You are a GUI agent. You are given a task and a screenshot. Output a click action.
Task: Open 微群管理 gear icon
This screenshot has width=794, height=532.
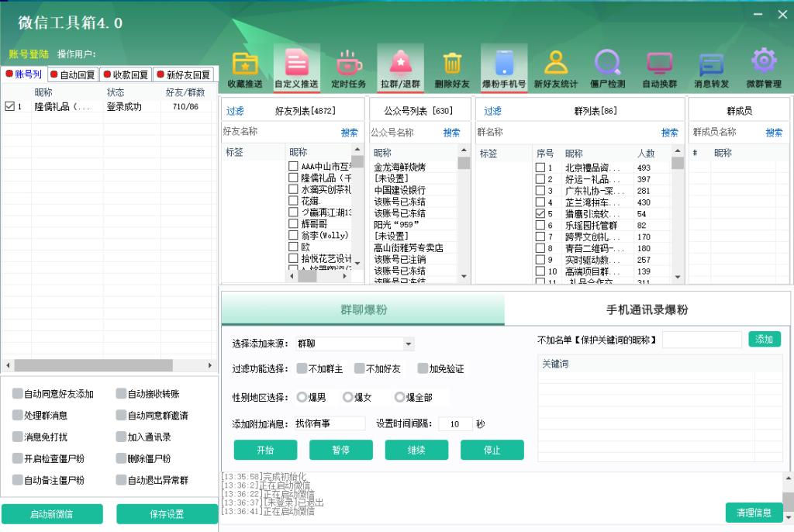pyautogui.click(x=763, y=62)
